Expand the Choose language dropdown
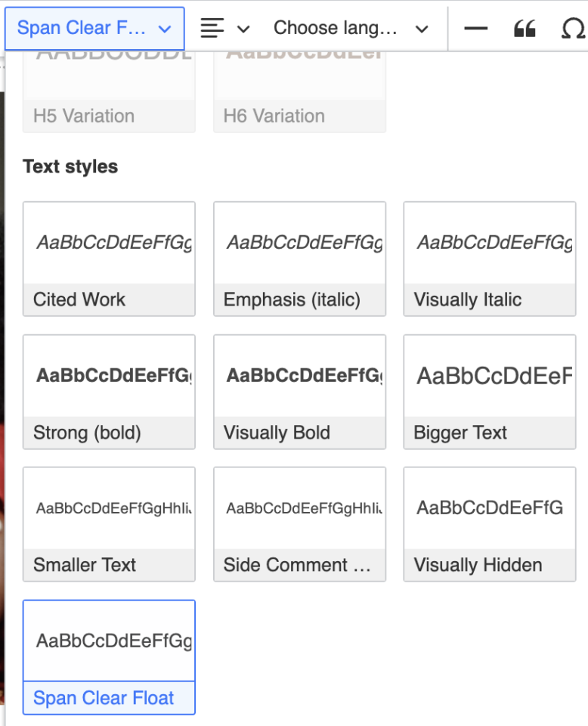The image size is (588, 726). click(351, 29)
